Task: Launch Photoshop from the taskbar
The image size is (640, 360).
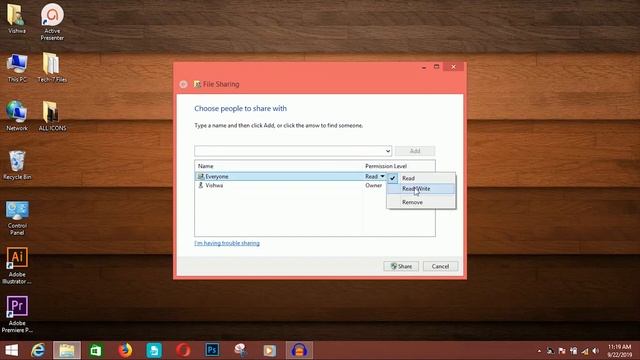Action: 212,350
